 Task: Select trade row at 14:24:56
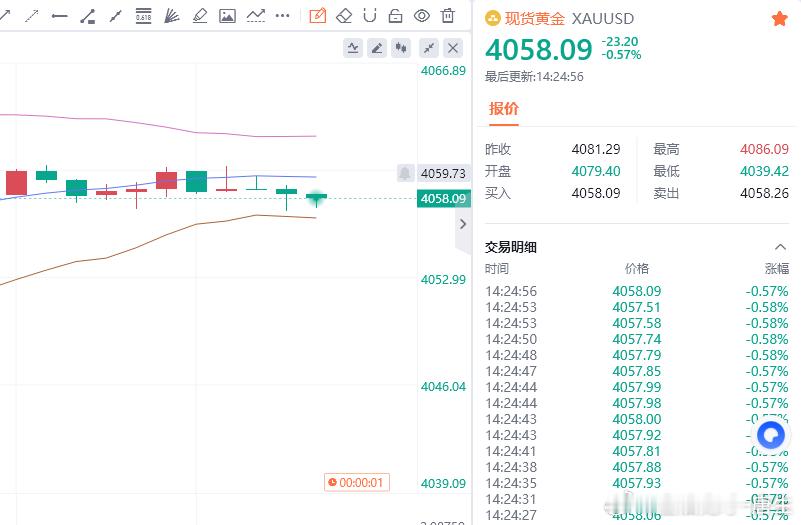637,291
